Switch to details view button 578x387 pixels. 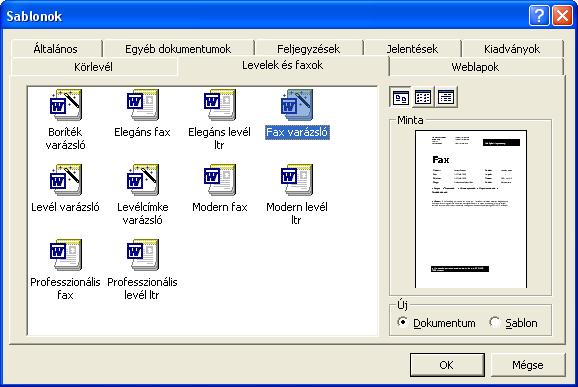(x=446, y=97)
